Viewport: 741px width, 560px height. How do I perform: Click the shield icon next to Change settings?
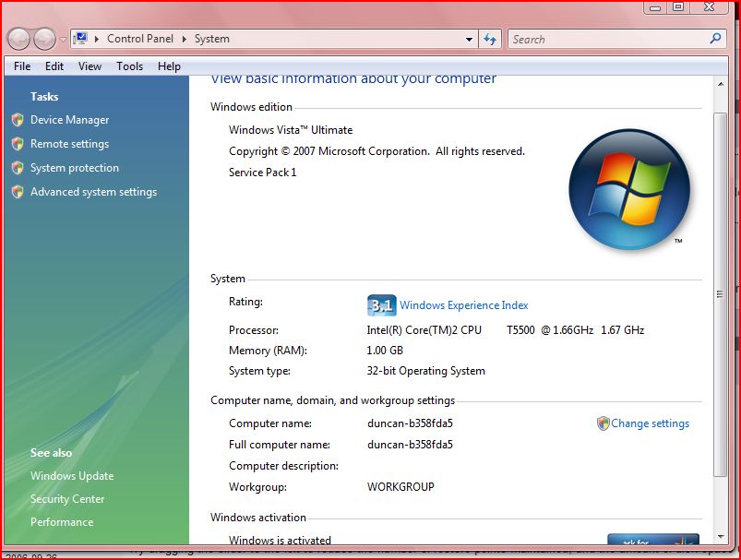point(603,423)
